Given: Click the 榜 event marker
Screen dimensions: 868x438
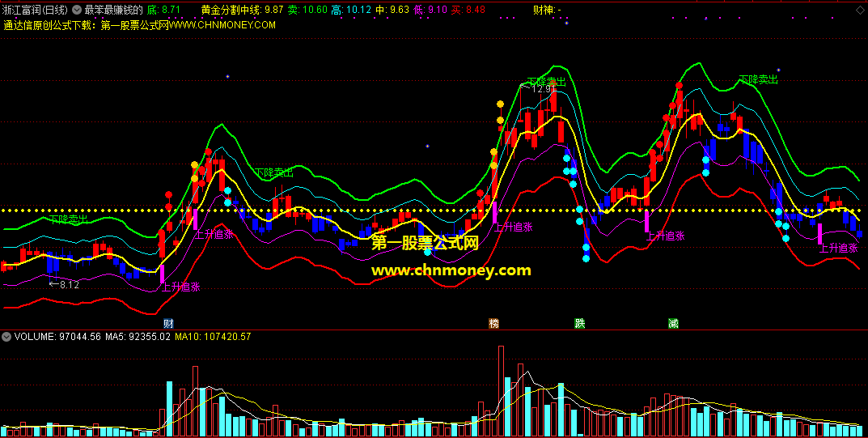Looking at the screenshot, I should coord(493,323).
